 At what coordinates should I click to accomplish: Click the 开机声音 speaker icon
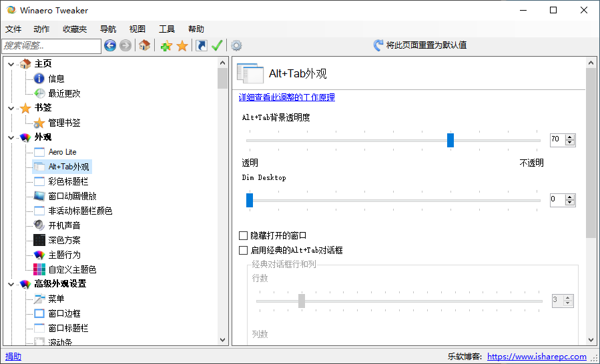39,225
